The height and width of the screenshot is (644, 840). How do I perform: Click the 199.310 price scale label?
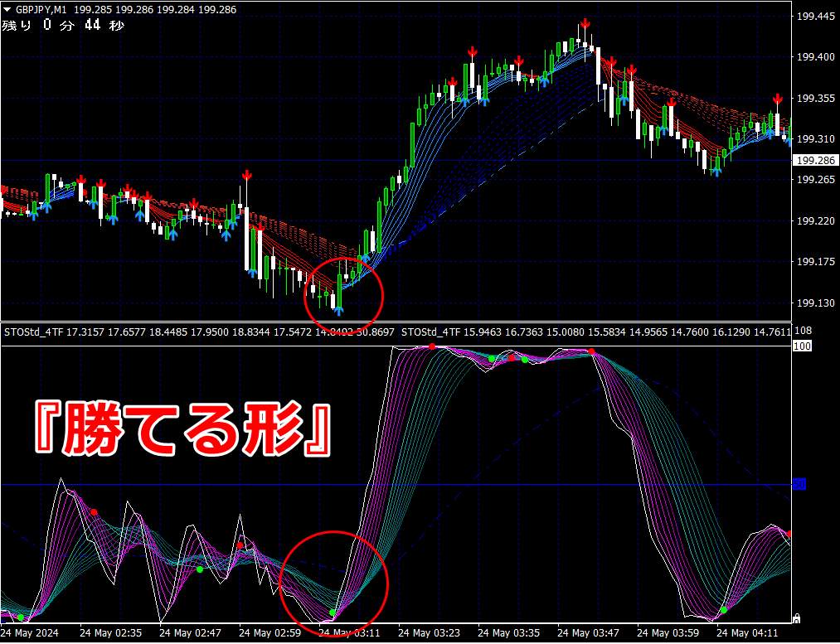click(816, 139)
